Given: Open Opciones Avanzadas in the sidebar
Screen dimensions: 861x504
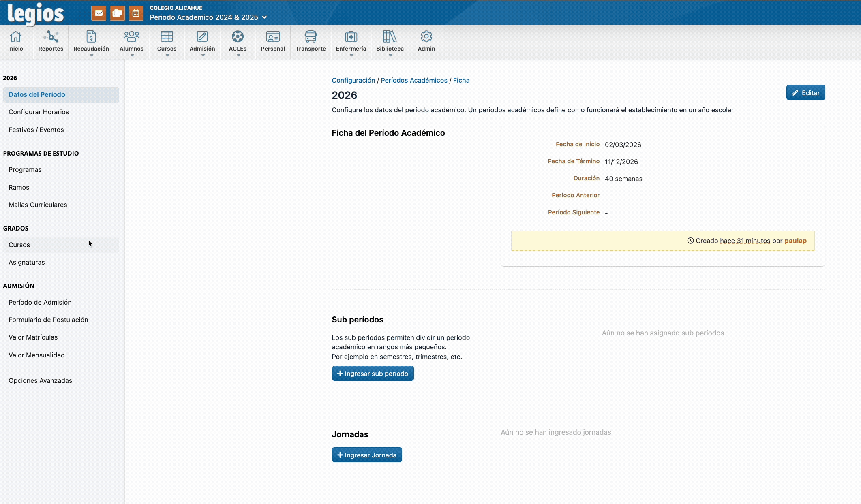Looking at the screenshot, I should click(x=40, y=380).
